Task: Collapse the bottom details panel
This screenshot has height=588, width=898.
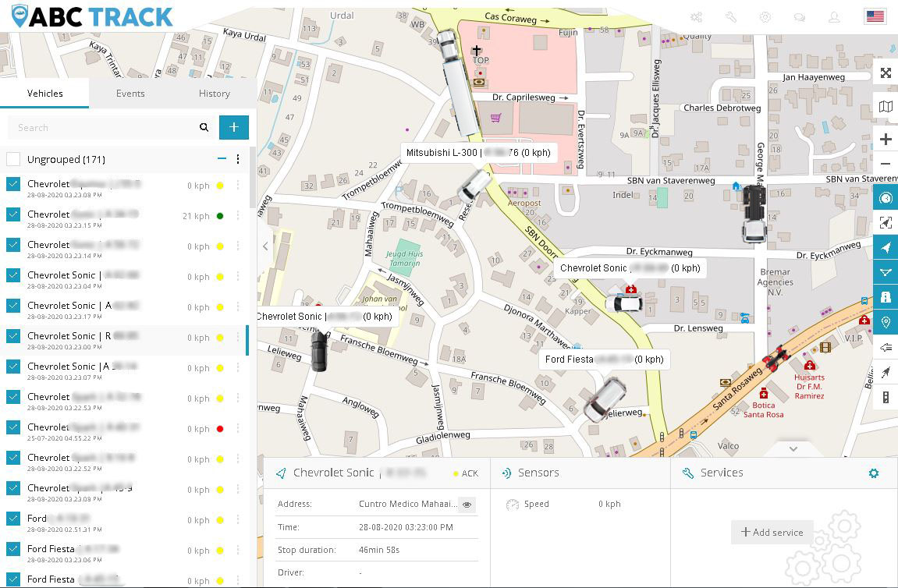Action: coord(793,449)
